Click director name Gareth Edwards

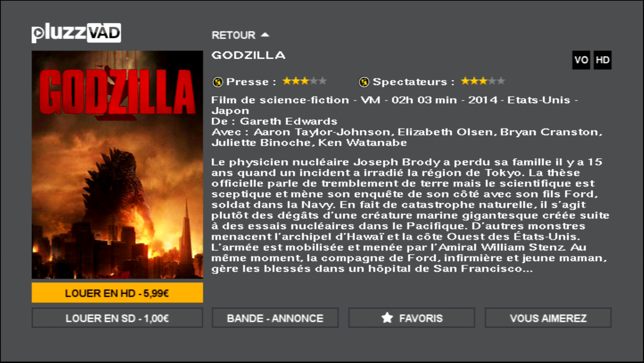coord(289,121)
